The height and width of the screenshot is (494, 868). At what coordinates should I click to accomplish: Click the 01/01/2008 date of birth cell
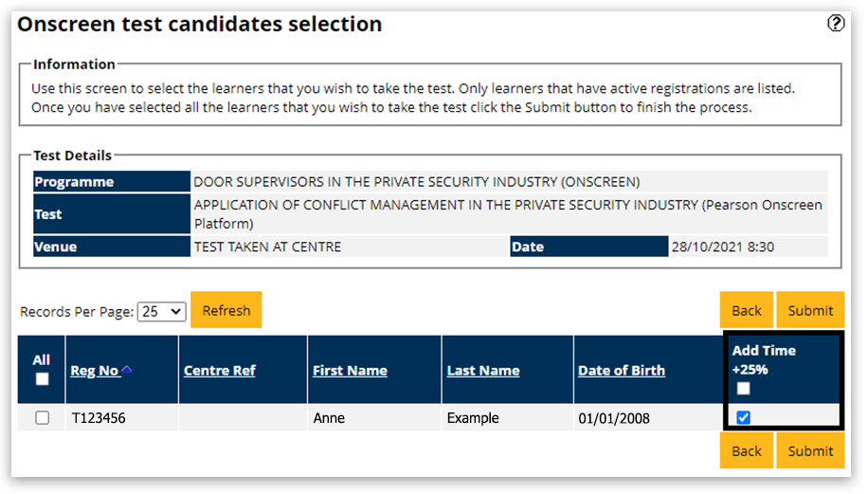(614, 418)
